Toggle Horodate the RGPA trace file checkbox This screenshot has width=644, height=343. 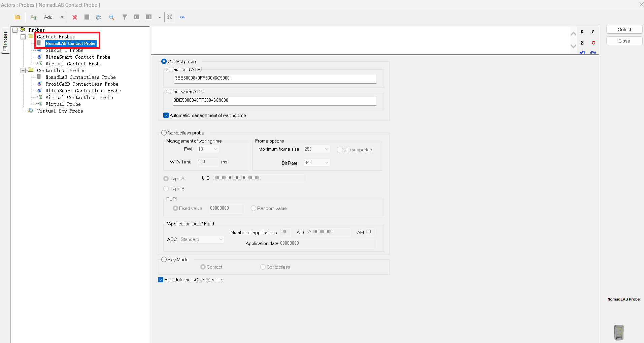click(x=161, y=280)
